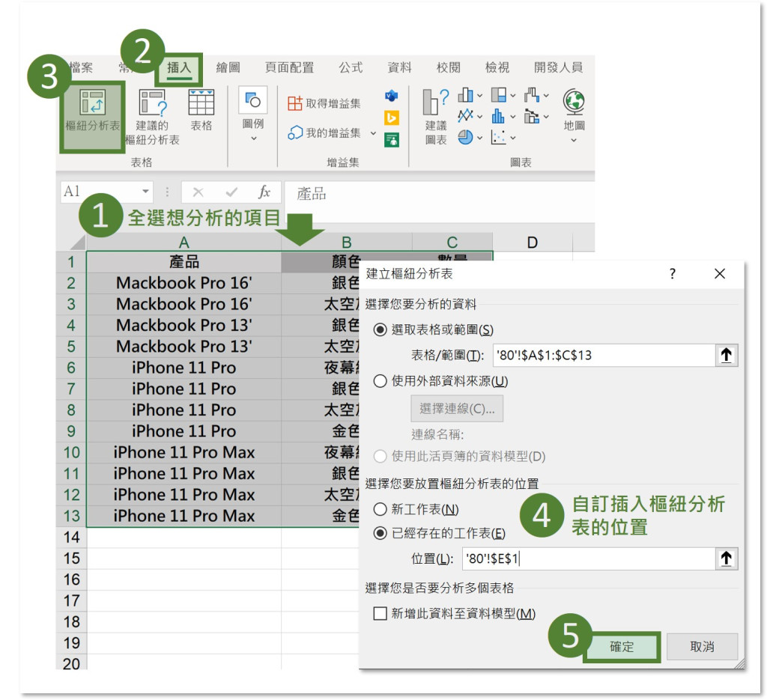Insert a hierarchy treemap chart

pos(498,95)
